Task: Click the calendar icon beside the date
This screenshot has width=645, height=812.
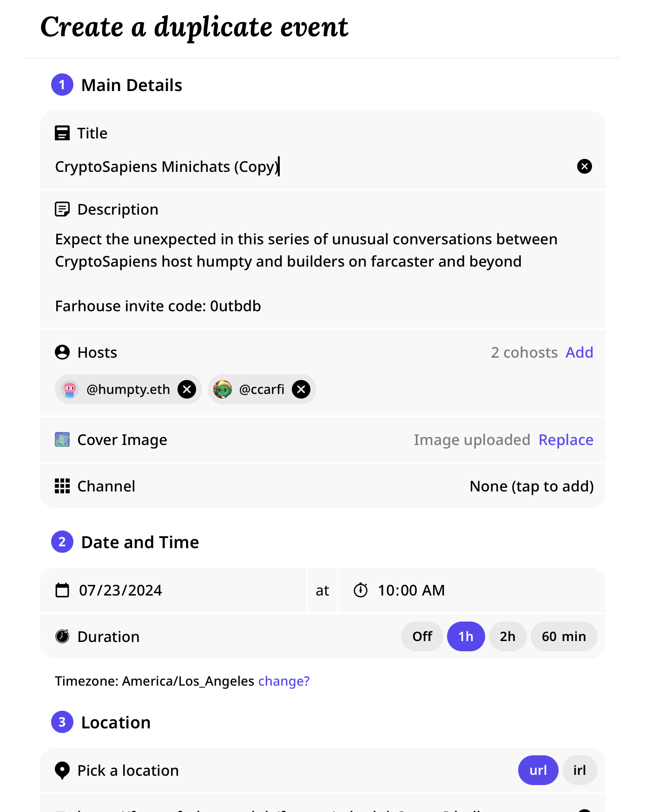Action: [62, 590]
